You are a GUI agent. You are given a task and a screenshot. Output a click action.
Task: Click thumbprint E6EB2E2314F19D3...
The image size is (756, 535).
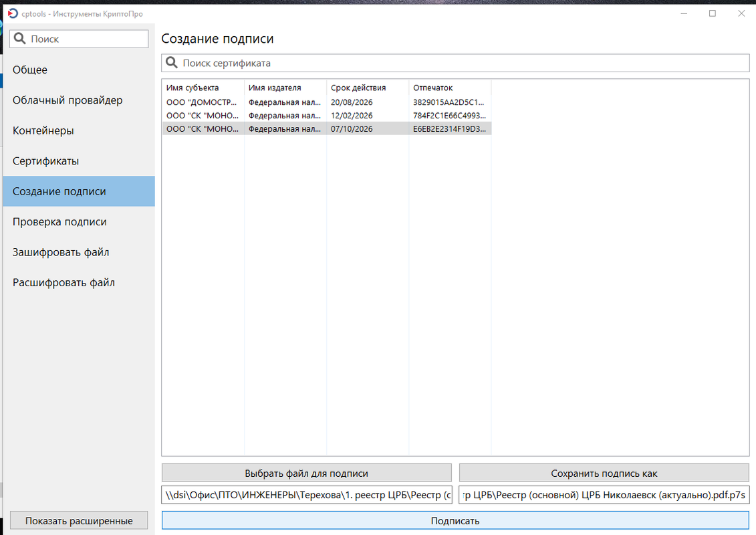point(449,129)
